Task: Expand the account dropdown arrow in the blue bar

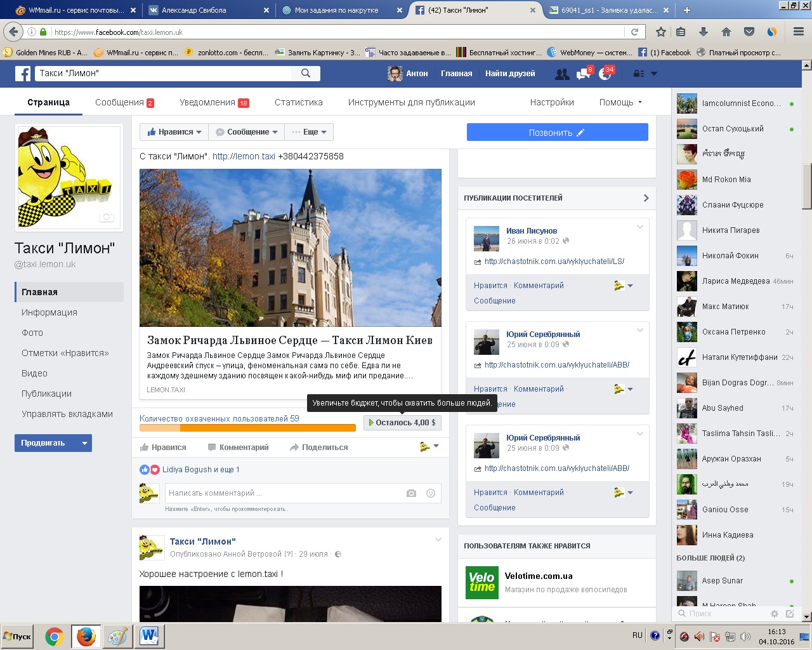Action: click(654, 74)
